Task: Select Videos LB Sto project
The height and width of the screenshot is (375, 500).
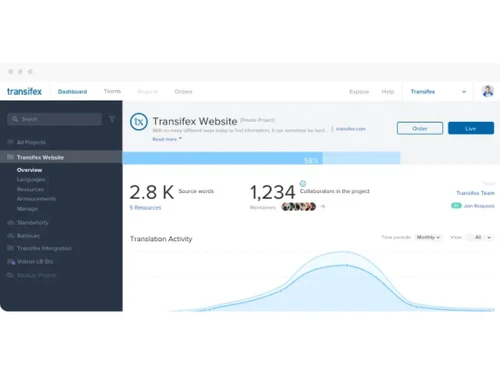Action: (35, 261)
